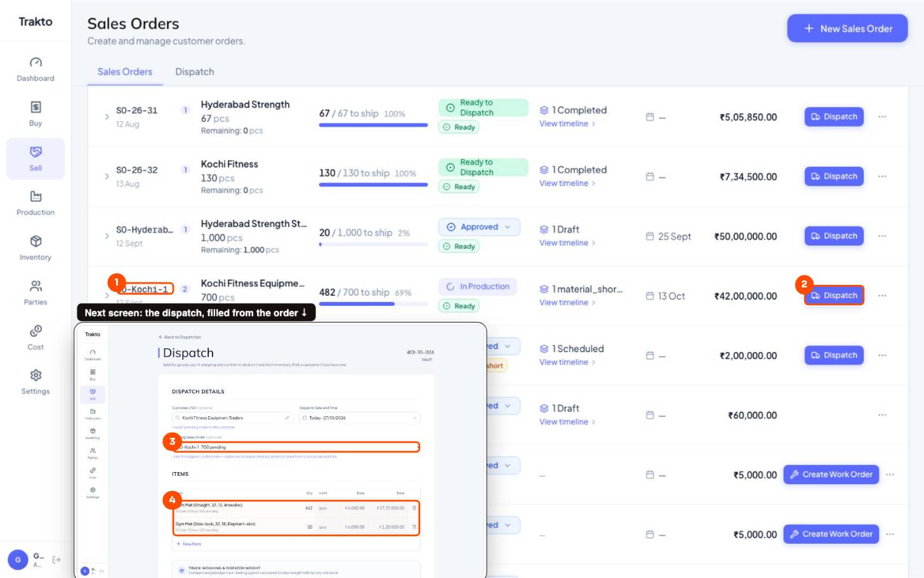Expand the SO-26-32 order row
The width and height of the screenshot is (924, 578).
coord(107,176)
